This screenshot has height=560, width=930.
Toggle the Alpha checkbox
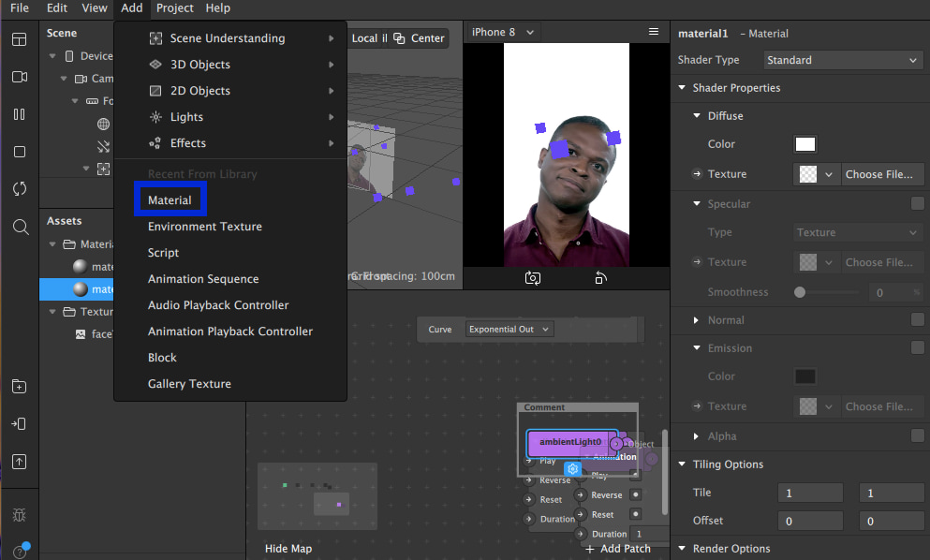click(918, 436)
